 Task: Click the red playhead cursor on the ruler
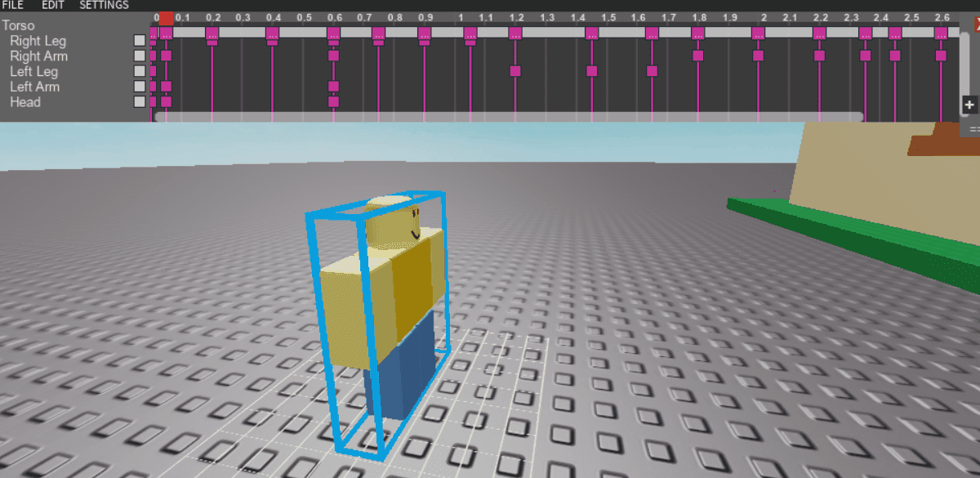click(x=166, y=17)
